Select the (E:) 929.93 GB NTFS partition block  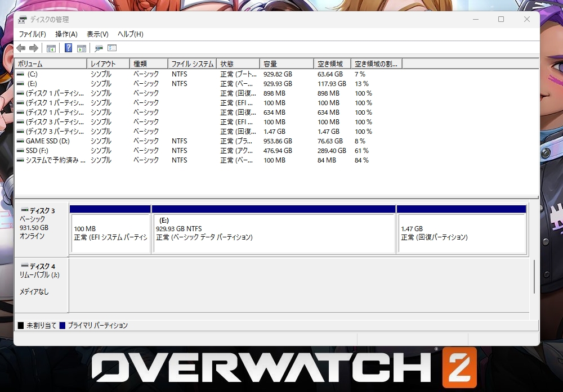274,229
